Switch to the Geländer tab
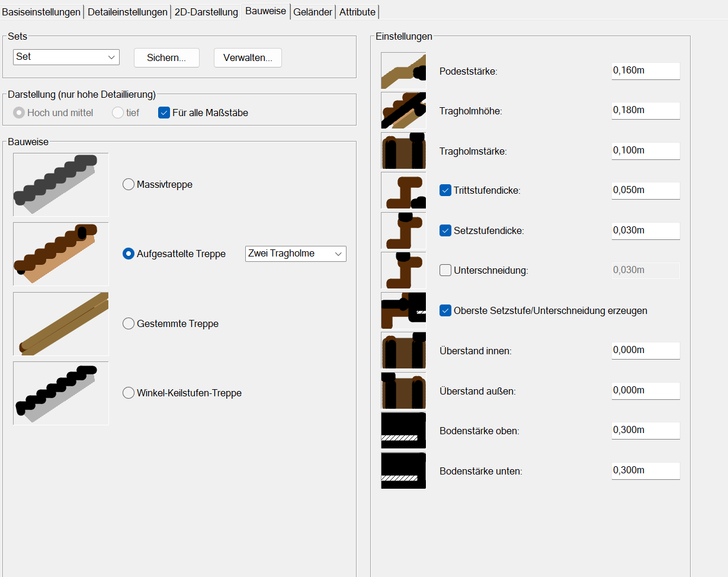The width and height of the screenshot is (728, 577). point(313,12)
